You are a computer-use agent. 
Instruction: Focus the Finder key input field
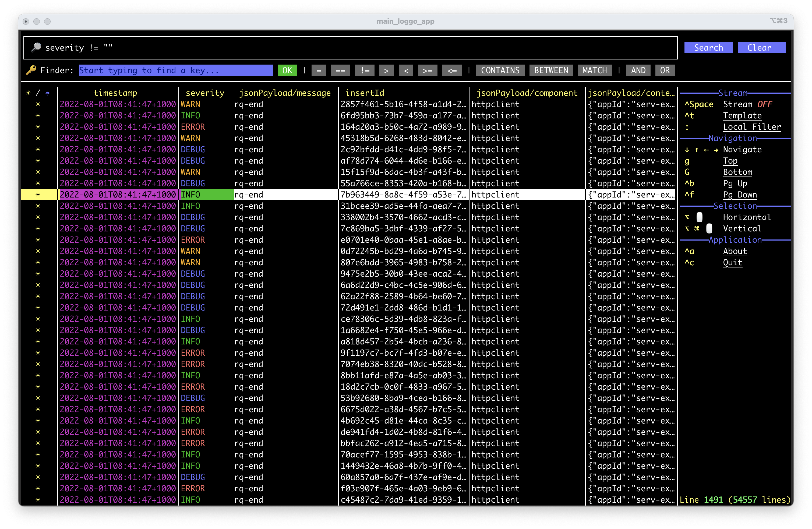click(175, 70)
